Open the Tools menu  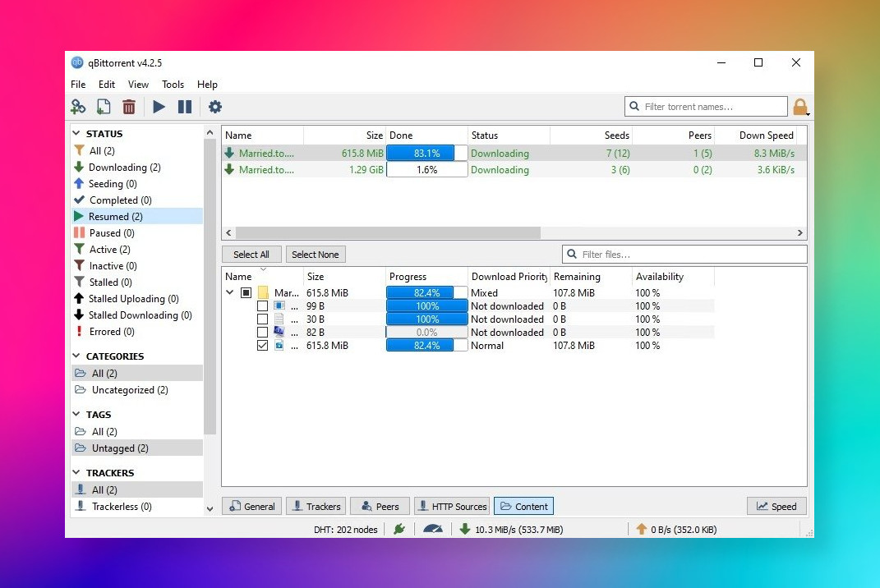(173, 84)
